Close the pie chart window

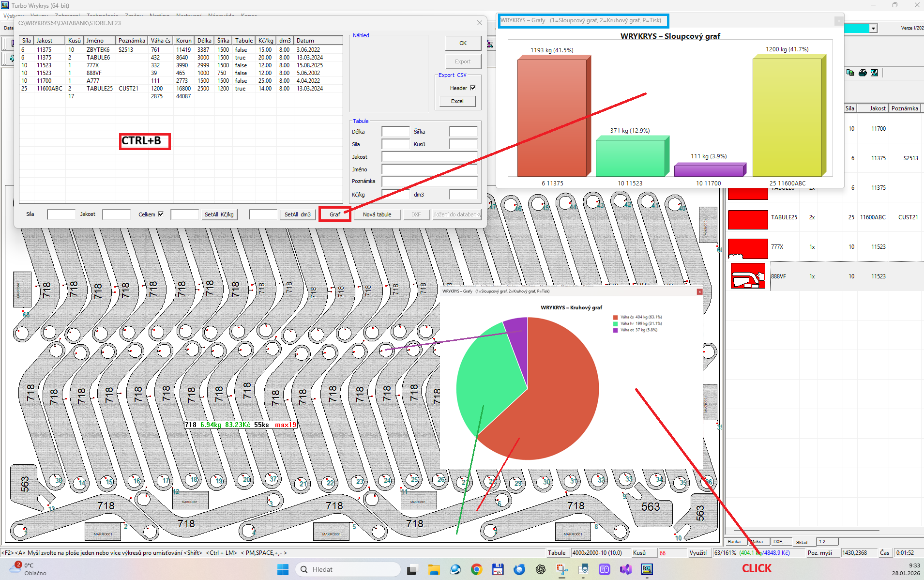[x=699, y=291]
